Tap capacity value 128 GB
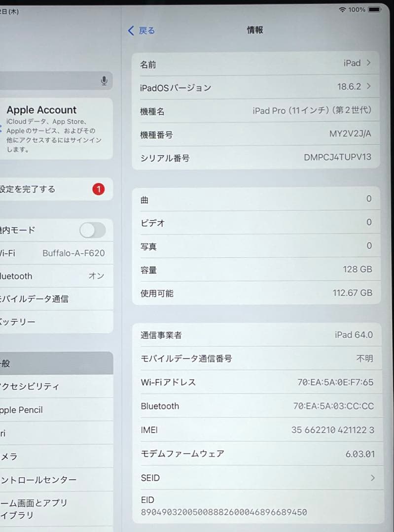 [358, 269]
